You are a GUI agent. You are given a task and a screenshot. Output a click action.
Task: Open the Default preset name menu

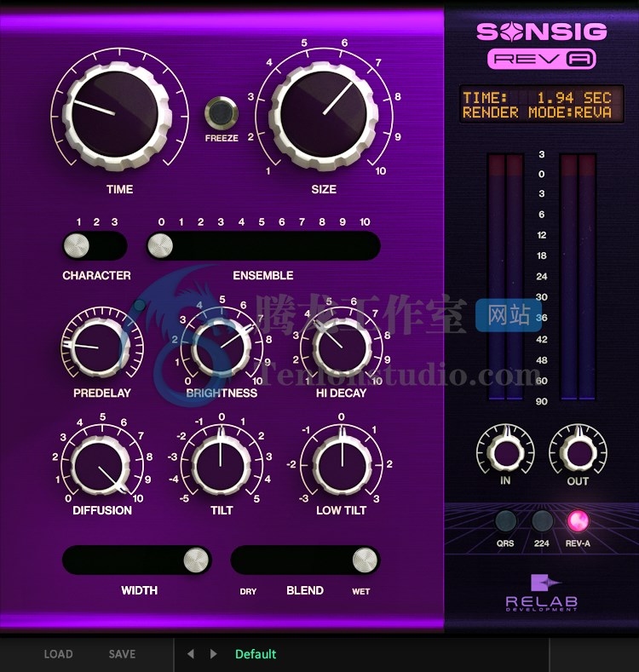256,654
